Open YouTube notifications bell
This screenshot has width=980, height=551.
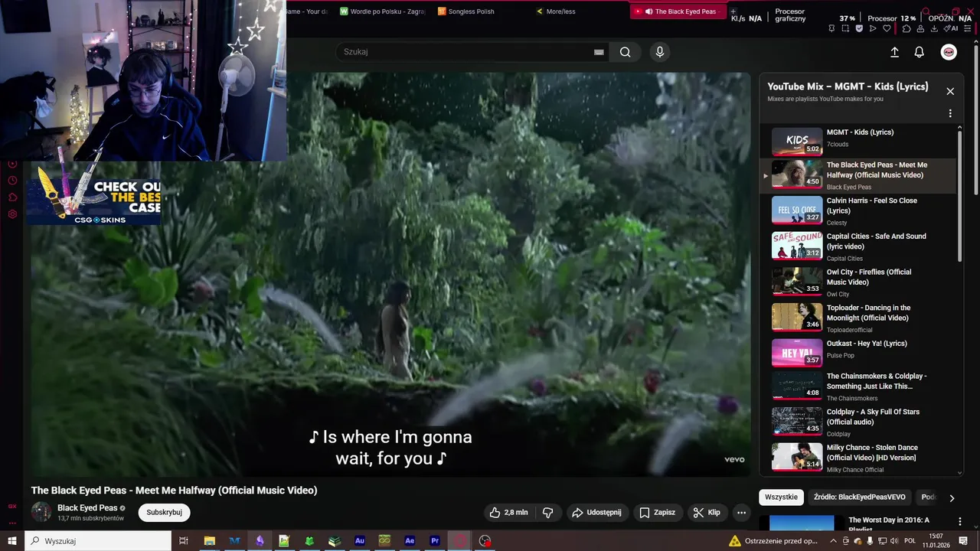(920, 52)
